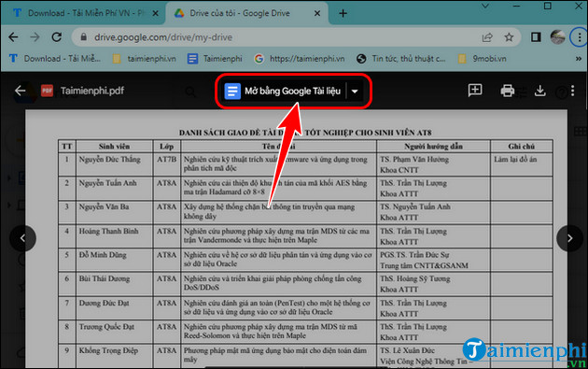Go to previous file with left arrow
Image resolution: width=588 pixels, height=369 pixels.
(23, 238)
